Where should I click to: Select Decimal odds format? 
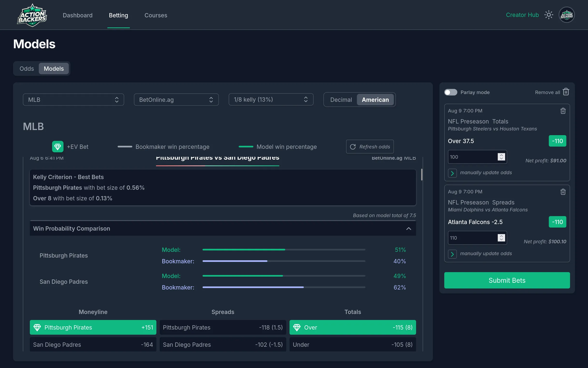click(x=341, y=100)
